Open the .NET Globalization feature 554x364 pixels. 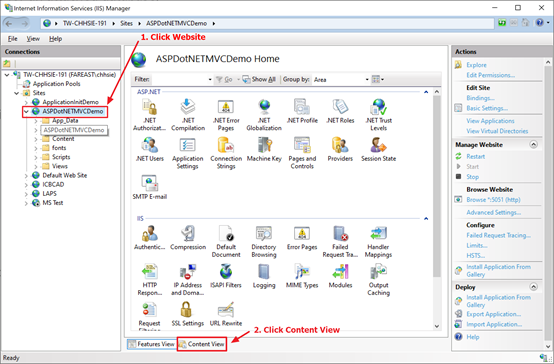264,115
